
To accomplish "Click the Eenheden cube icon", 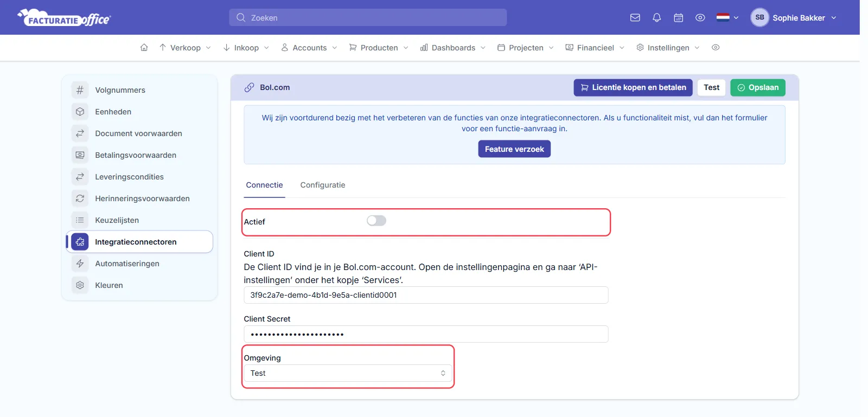I will [x=80, y=112].
